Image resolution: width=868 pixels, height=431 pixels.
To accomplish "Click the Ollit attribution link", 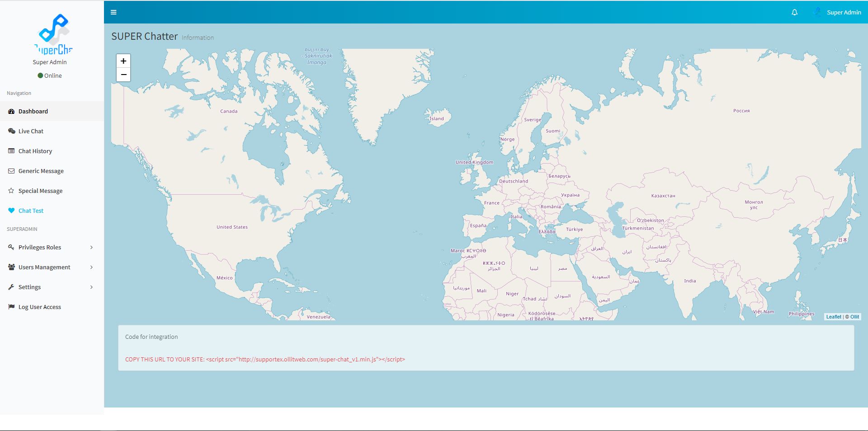I will tap(854, 317).
